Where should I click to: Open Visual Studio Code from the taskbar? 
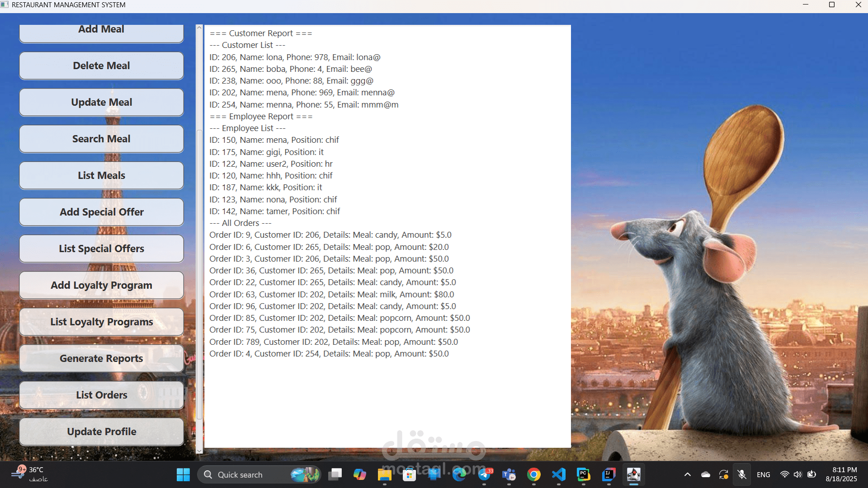(559, 474)
